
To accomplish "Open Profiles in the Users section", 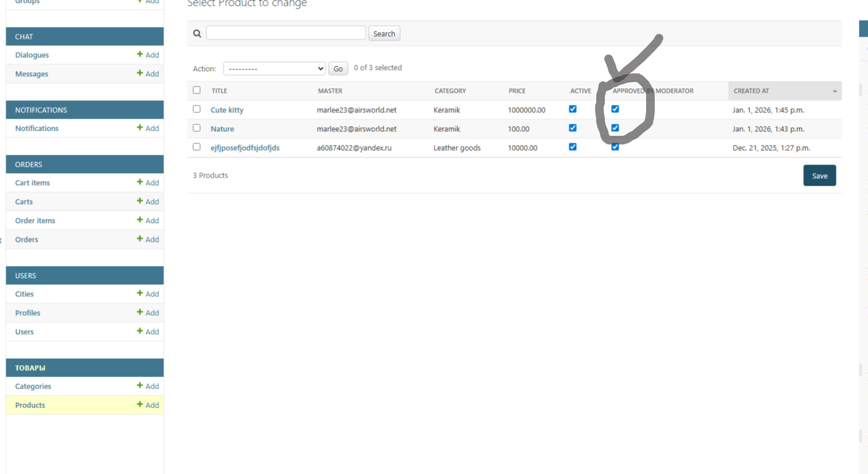I will point(28,313).
